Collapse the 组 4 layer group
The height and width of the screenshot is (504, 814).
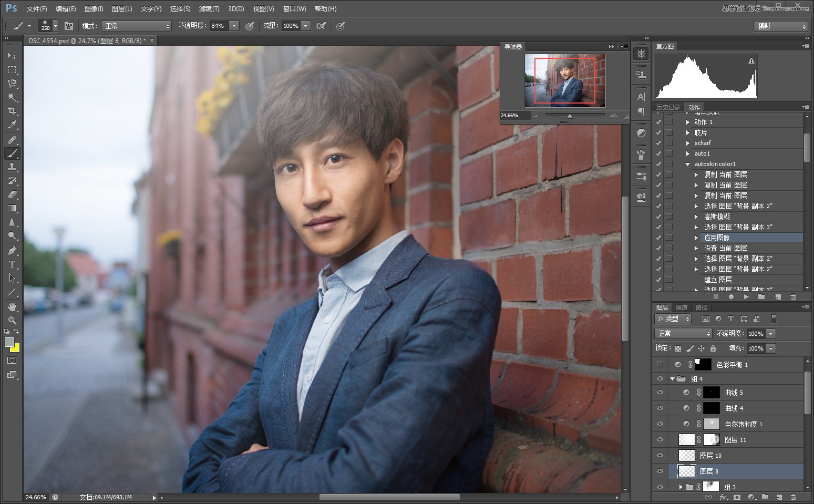pos(672,378)
